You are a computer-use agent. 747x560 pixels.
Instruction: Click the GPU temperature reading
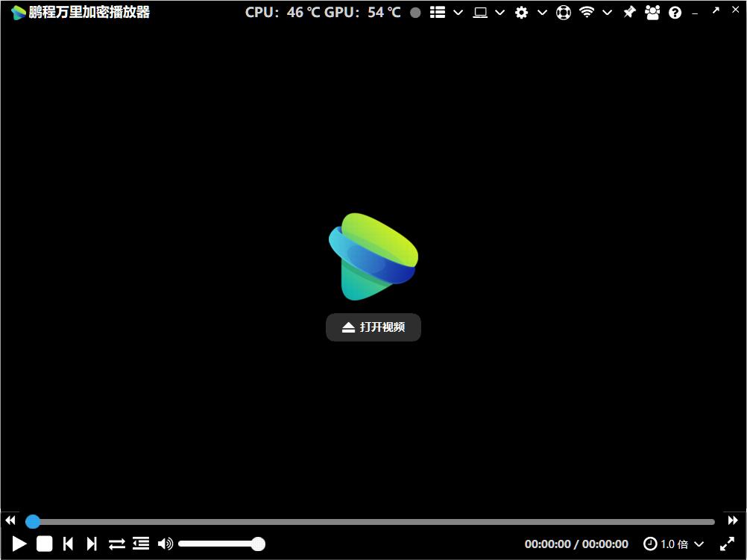pyautogui.click(x=362, y=13)
